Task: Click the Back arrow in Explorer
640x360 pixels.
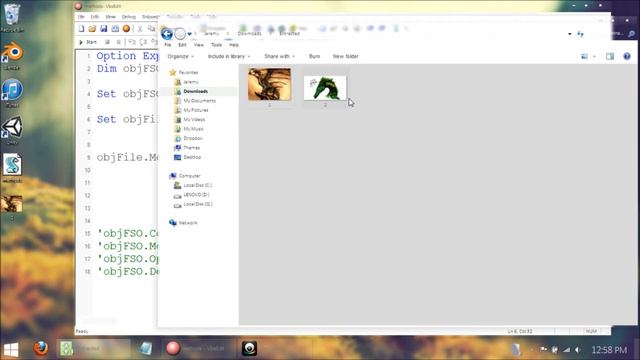Action: [167, 34]
